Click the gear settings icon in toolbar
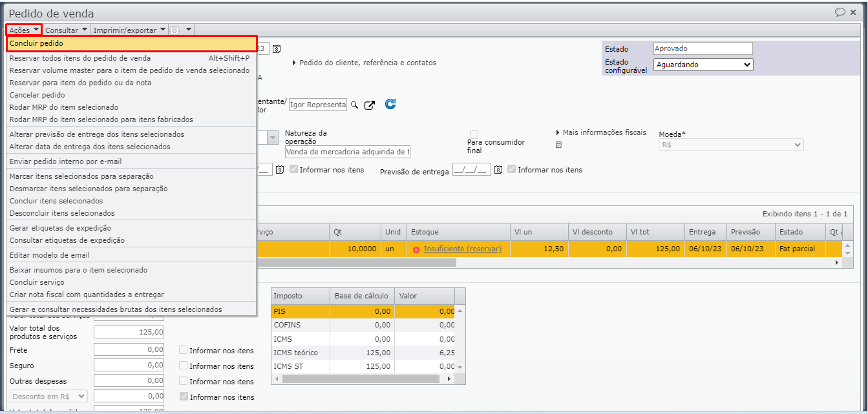Viewport: 868px width, 414px height. pos(175,30)
